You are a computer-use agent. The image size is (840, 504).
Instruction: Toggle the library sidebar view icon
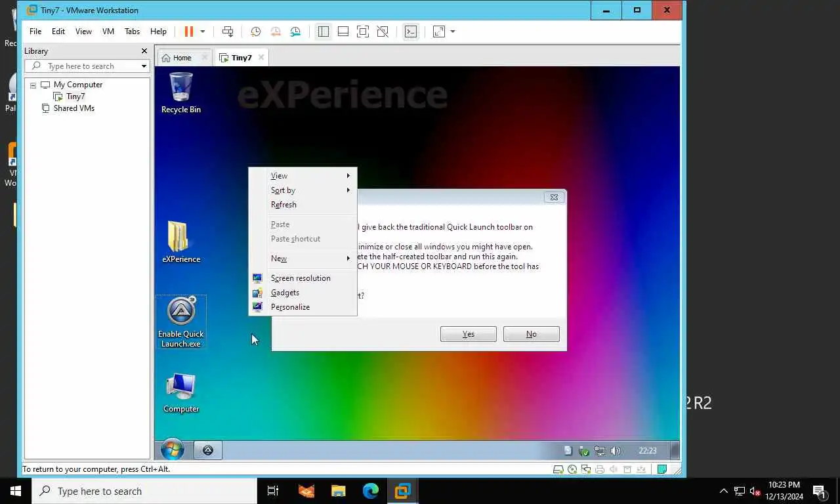323,31
